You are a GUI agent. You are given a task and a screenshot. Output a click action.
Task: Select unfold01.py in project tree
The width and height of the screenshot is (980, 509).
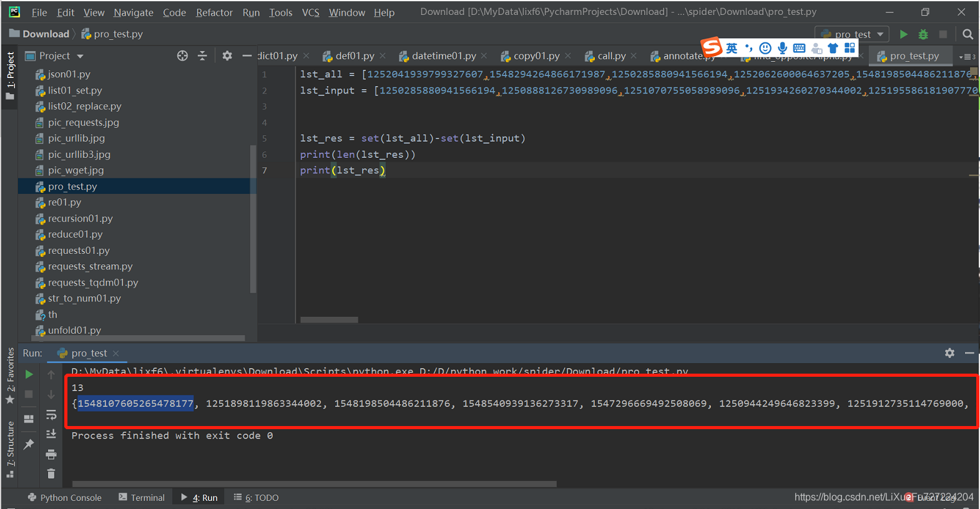coord(74,331)
